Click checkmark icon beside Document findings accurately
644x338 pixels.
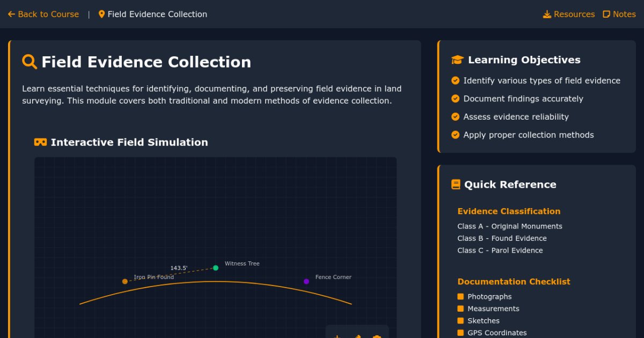456,99
